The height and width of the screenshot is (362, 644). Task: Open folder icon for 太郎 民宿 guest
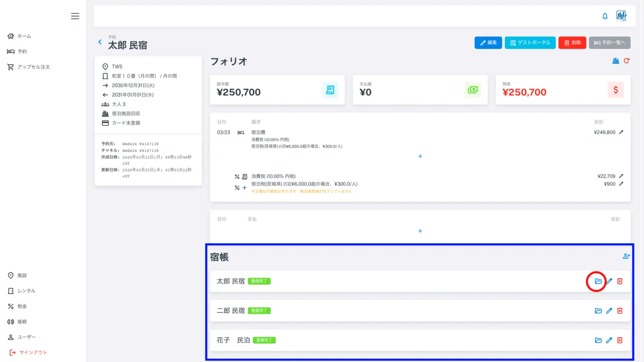click(598, 281)
